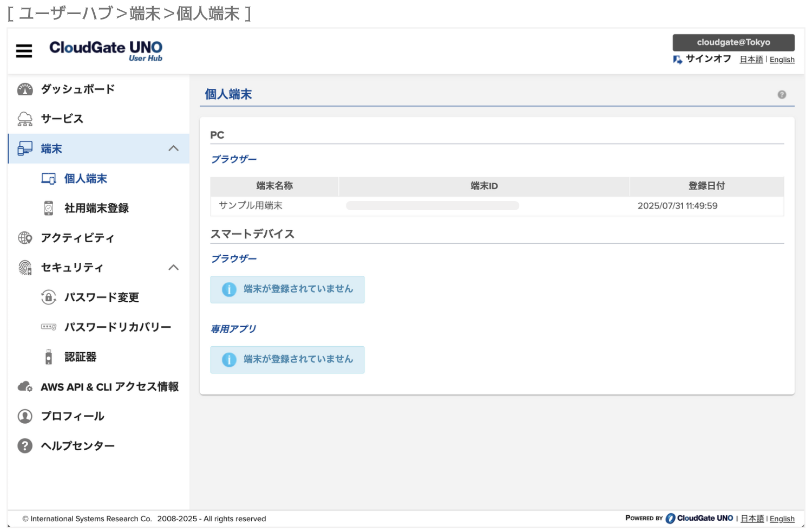The height and width of the screenshot is (531, 812).
Task: Open 社用端末登録 in the sidebar
Action: [96, 208]
